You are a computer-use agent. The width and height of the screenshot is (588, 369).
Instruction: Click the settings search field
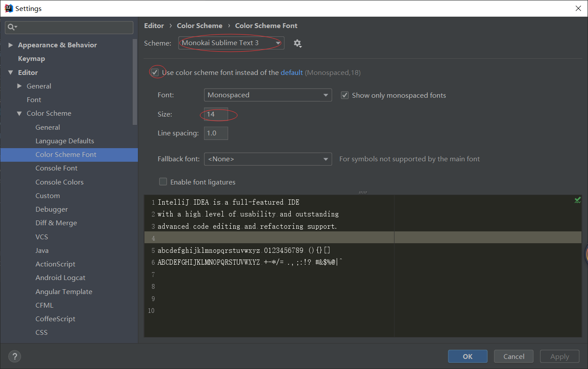point(69,27)
